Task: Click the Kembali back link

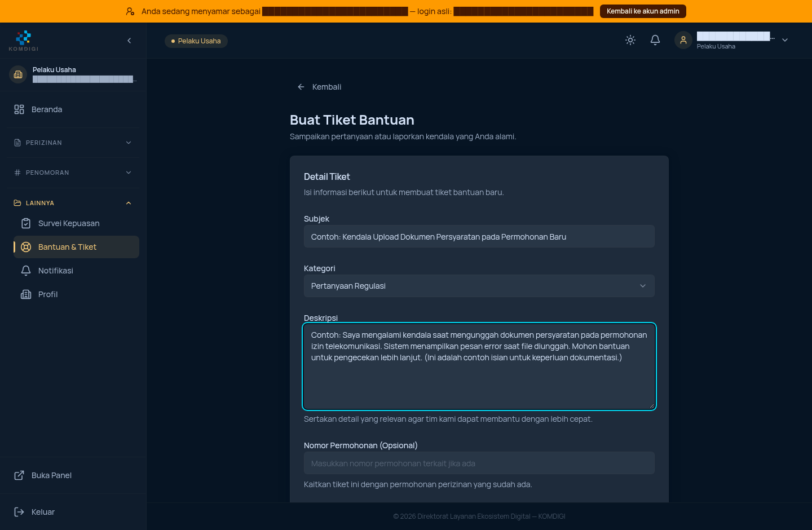Action: pyautogui.click(x=319, y=87)
